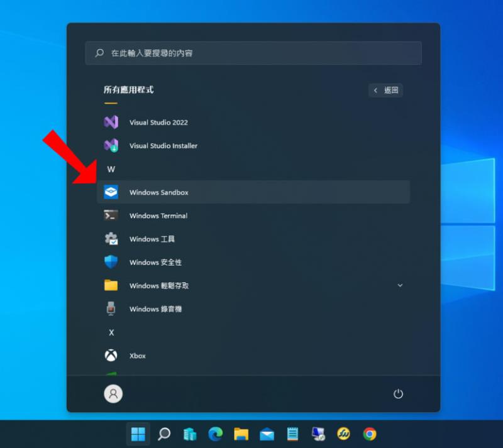The width and height of the screenshot is (503, 448).
Task: Open Windows 錄音機 microphone icon
Action: (111, 309)
